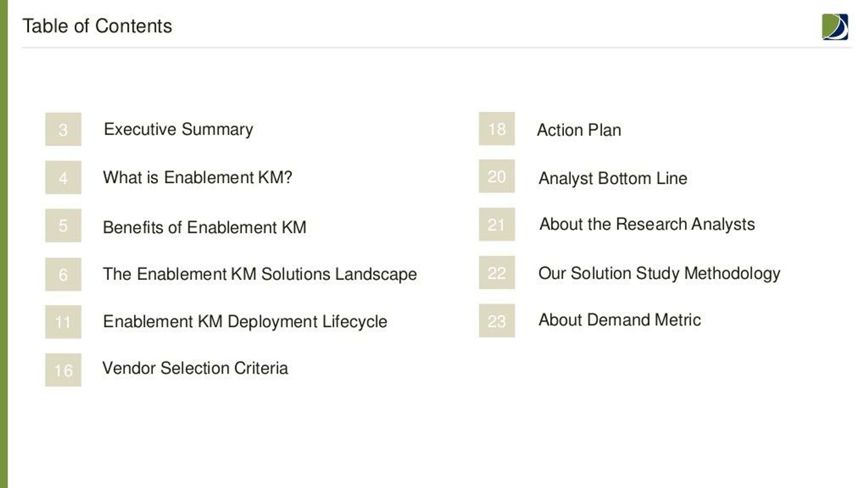Select page number box 3
The image size is (868, 488).
click(x=63, y=129)
